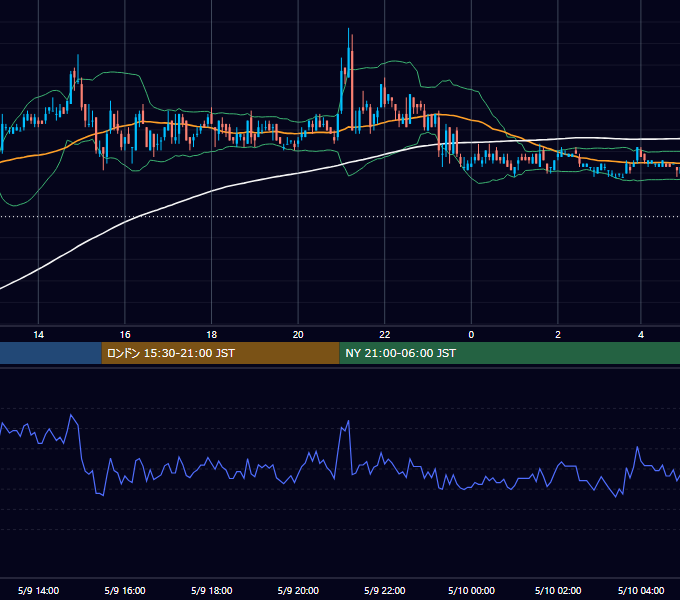Image resolution: width=680 pixels, height=600 pixels.
Task: Click the 5/10 02:00 time label
Action: tap(558, 590)
